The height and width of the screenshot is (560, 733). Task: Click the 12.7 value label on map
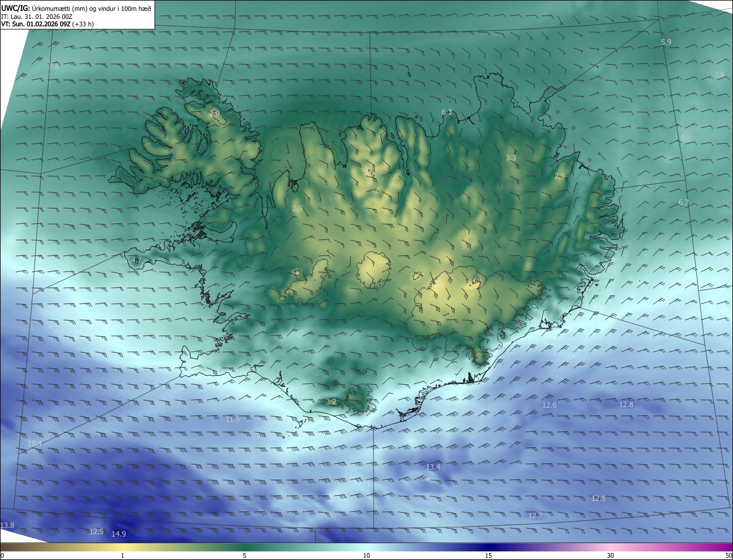pyautogui.click(x=535, y=516)
